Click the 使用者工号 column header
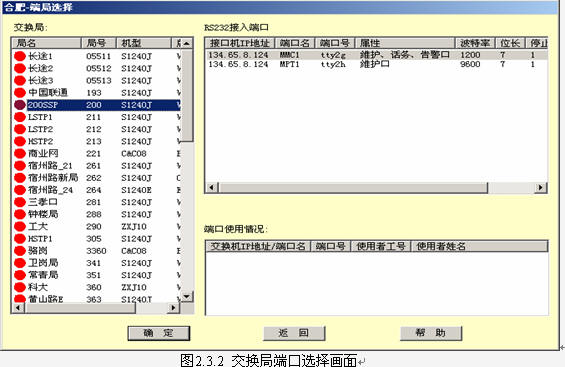 click(381, 246)
